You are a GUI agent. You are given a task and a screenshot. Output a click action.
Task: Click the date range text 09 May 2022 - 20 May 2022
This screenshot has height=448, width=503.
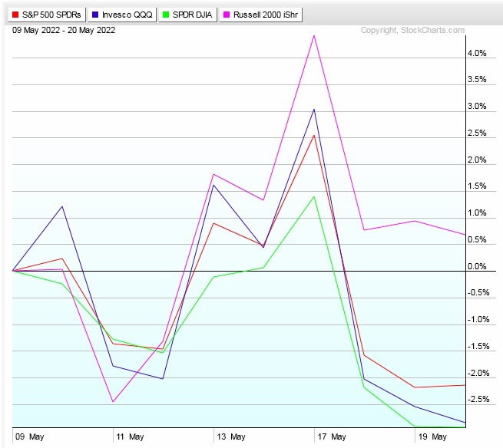tap(64, 30)
